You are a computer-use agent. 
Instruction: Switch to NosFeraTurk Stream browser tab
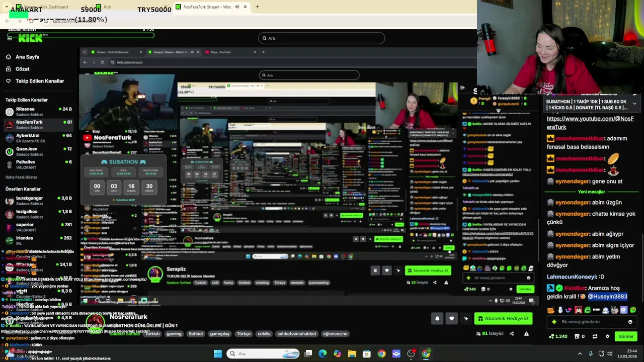point(211,7)
